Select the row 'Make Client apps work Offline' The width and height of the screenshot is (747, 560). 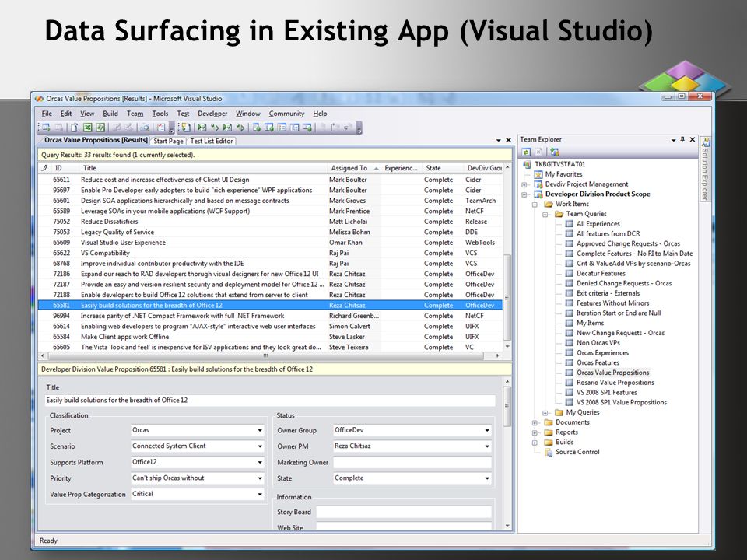(270, 337)
